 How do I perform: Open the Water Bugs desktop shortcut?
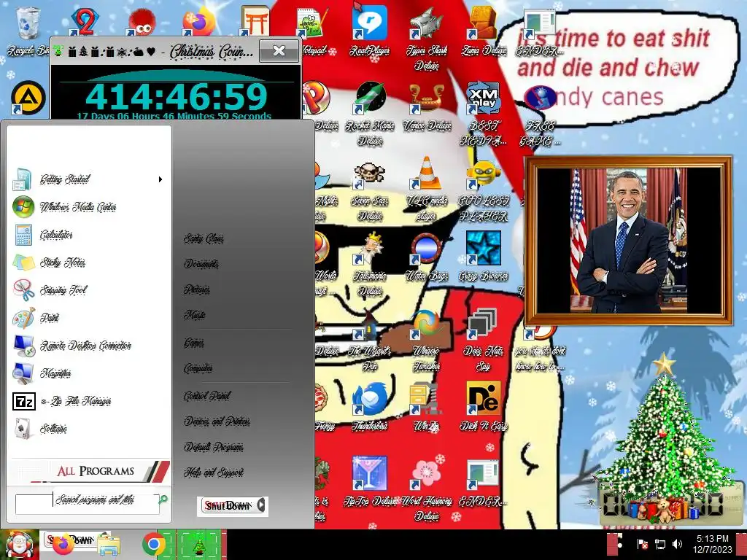pos(426,257)
